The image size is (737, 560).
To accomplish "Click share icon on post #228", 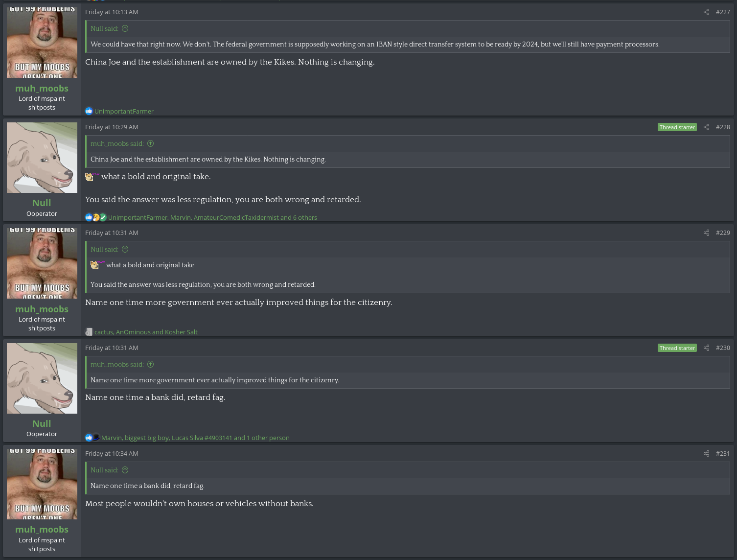I will pos(706,127).
